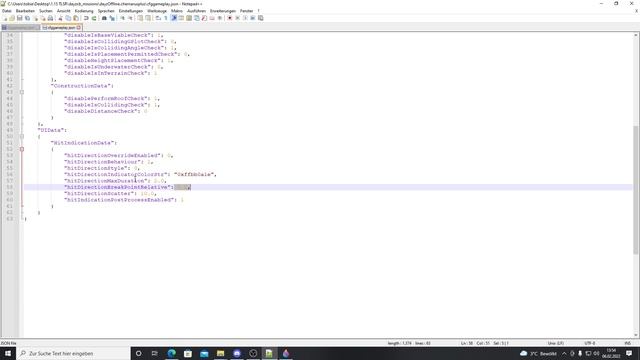Zoom in using the toolbar icon
This screenshot has height=360, width=640.
[122, 18]
